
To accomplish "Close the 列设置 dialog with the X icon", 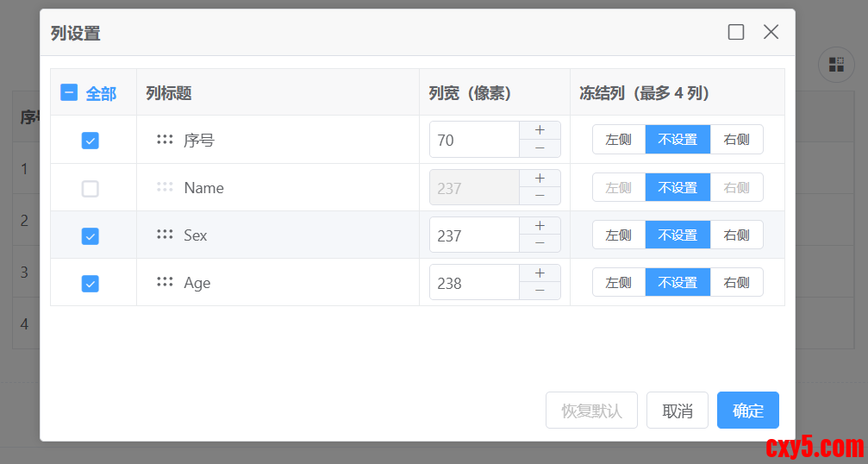I will pos(771,33).
